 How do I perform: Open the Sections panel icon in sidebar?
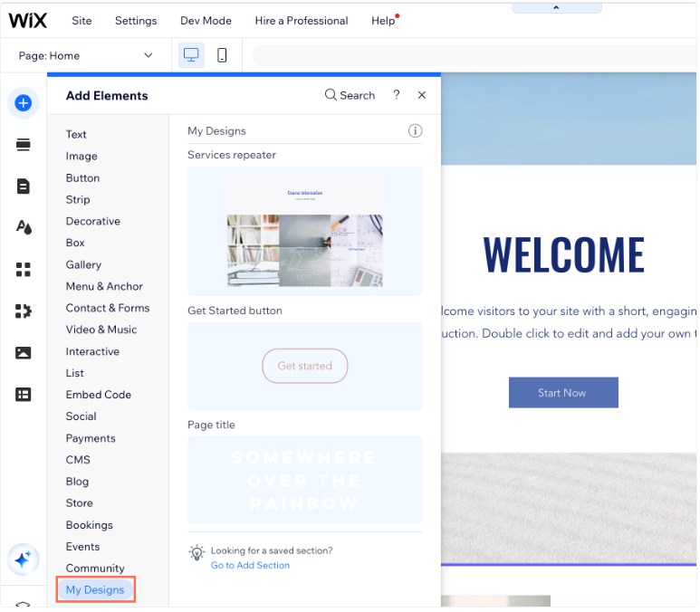click(x=24, y=145)
